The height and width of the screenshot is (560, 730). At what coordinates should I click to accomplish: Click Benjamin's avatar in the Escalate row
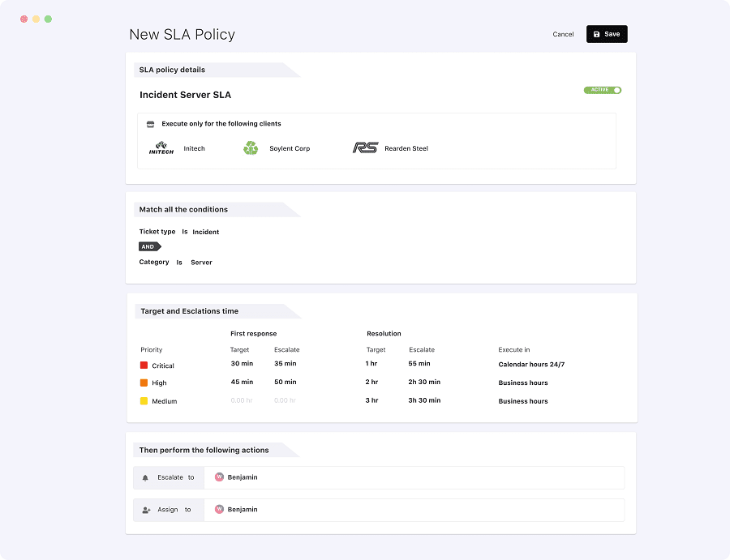[218, 477]
